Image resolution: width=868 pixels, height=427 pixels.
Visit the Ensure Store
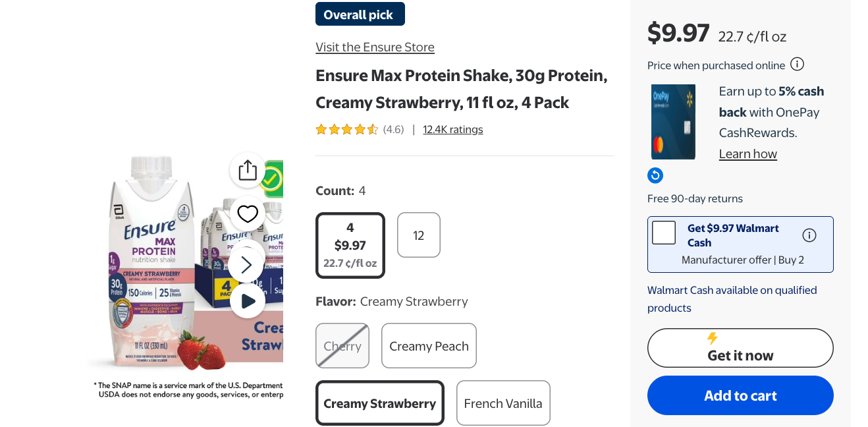375,47
